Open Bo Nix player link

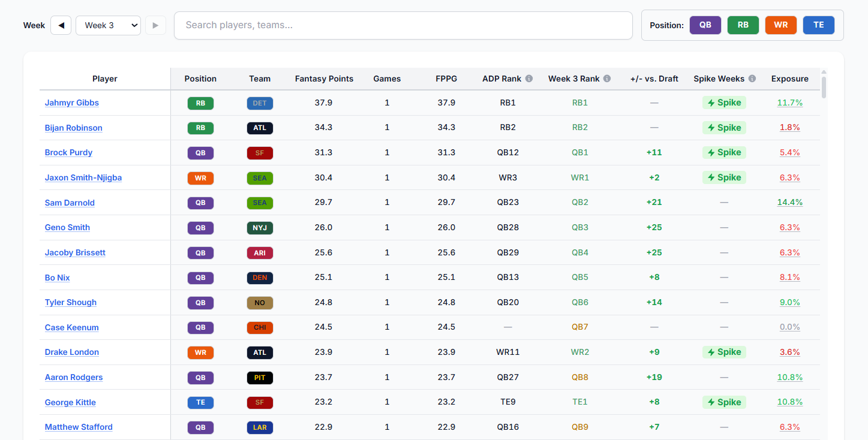[x=58, y=278]
